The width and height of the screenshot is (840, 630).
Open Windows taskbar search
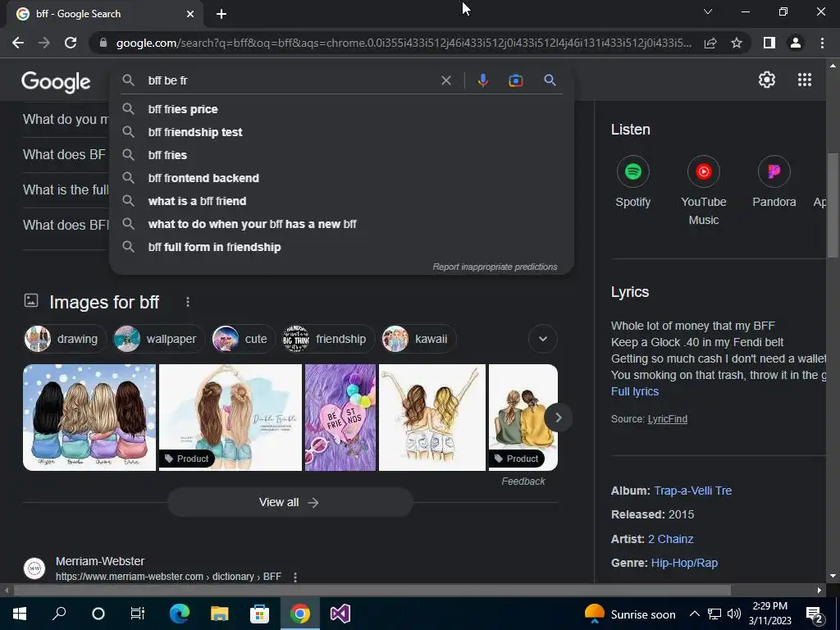point(59,614)
